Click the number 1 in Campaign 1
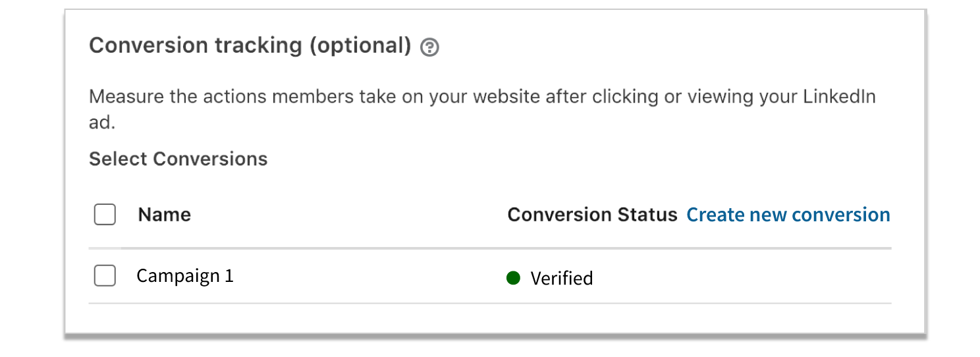Screen dimensions: 980x357 (229, 275)
